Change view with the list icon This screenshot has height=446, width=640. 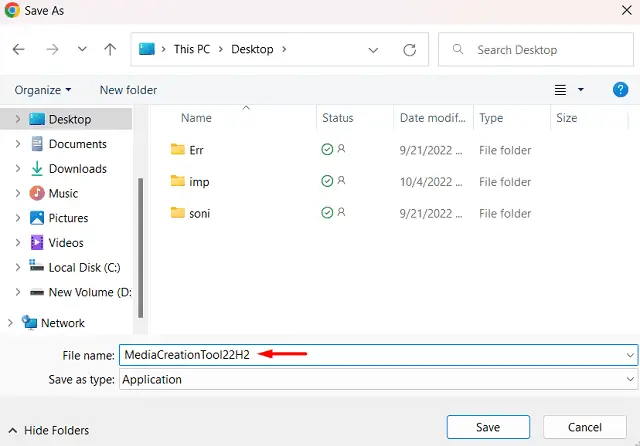point(560,90)
